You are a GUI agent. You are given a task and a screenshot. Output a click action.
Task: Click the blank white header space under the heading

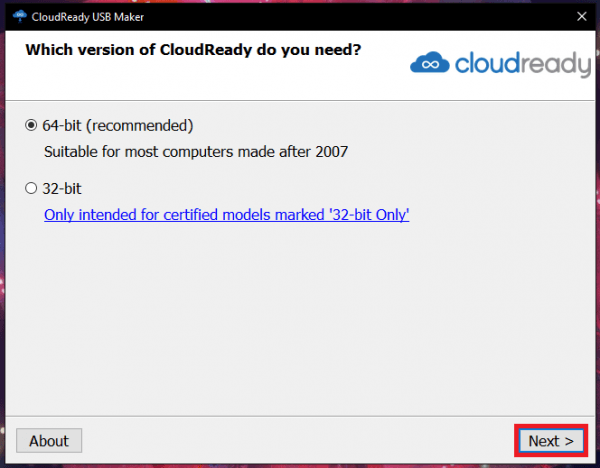pyautogui.click(x=191, y=80)
